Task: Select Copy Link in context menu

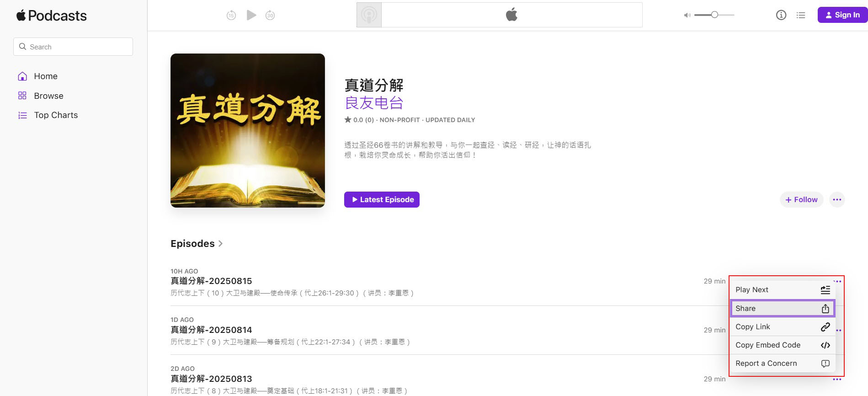Action: click(783, 326)
